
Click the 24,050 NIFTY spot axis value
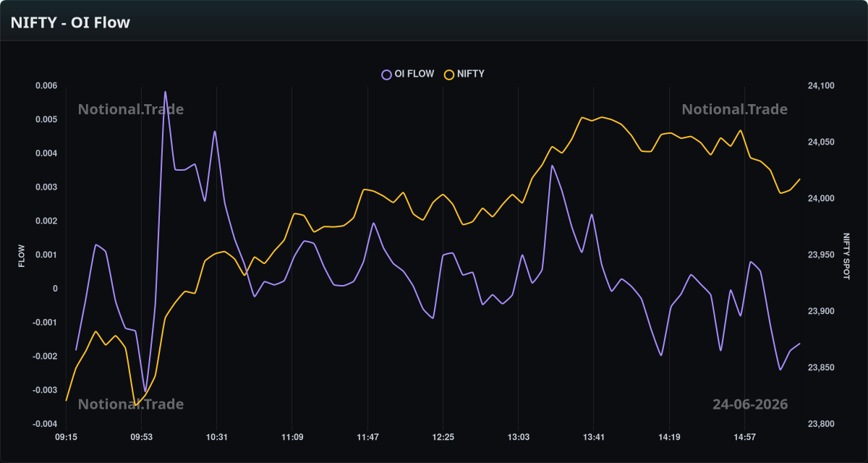pos(821,143)
